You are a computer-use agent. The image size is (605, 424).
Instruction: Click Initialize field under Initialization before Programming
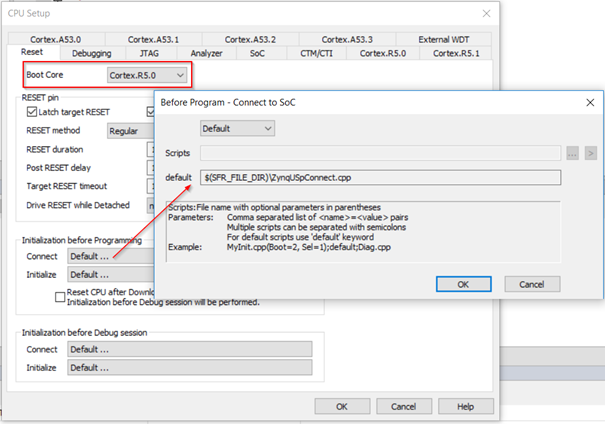(x=110, y=274)
